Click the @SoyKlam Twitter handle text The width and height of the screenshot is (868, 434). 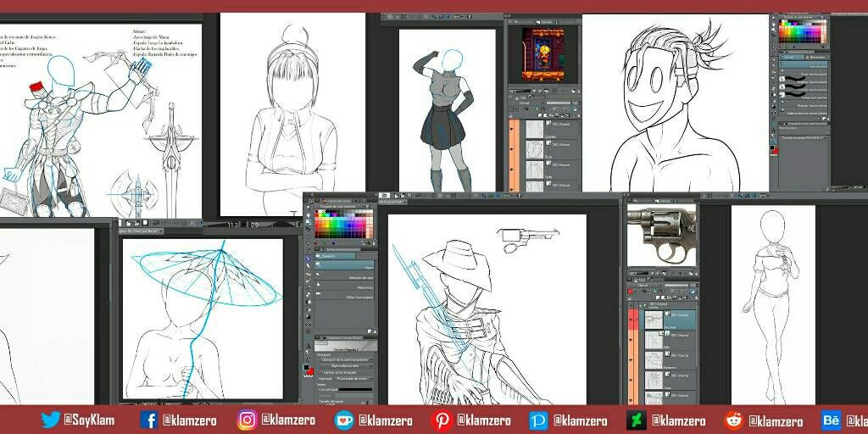click(90, 420)
